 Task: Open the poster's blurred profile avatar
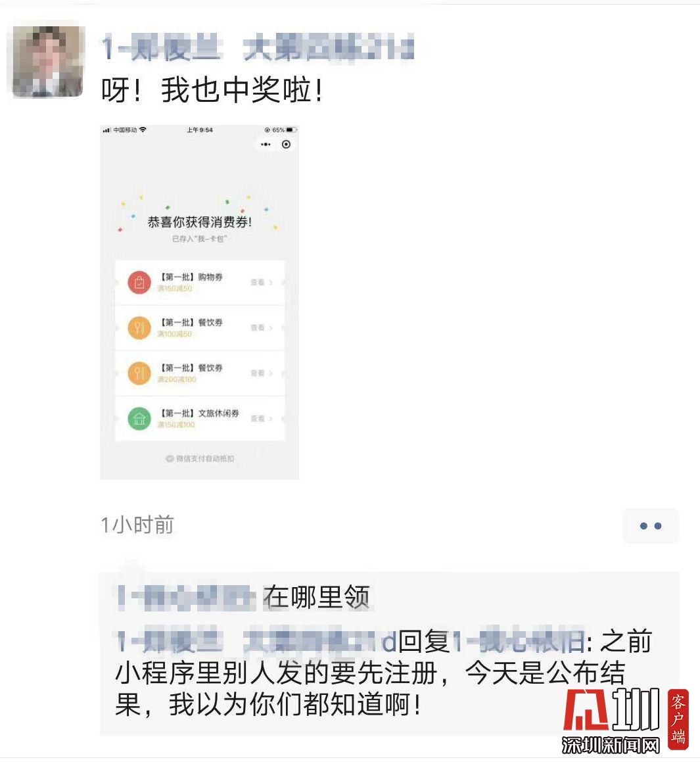[47, 61]
